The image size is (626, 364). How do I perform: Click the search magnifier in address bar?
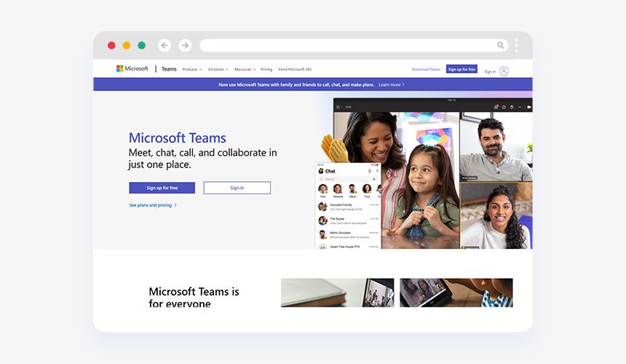click(x=500, y=45)
